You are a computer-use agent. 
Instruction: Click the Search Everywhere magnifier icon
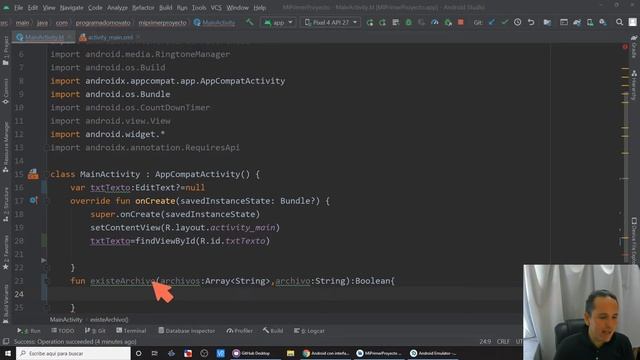(x=619, y=22)
